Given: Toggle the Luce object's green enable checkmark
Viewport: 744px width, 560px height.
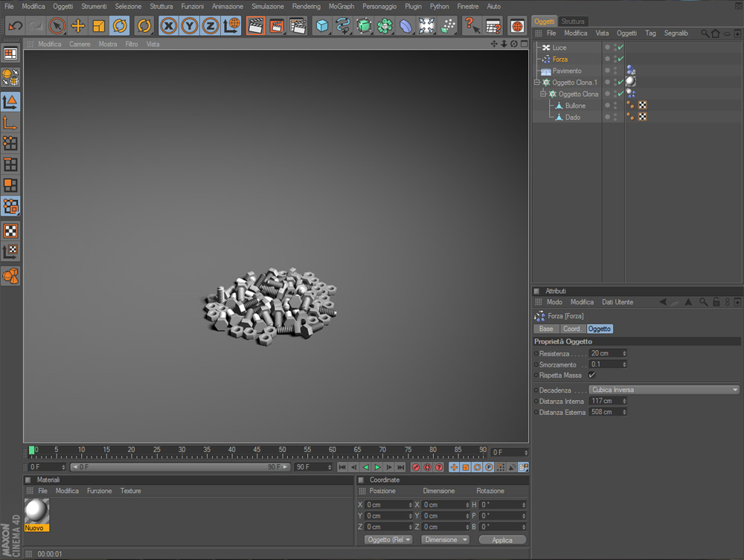Looking at the screenshot, I should coord(620,48).
